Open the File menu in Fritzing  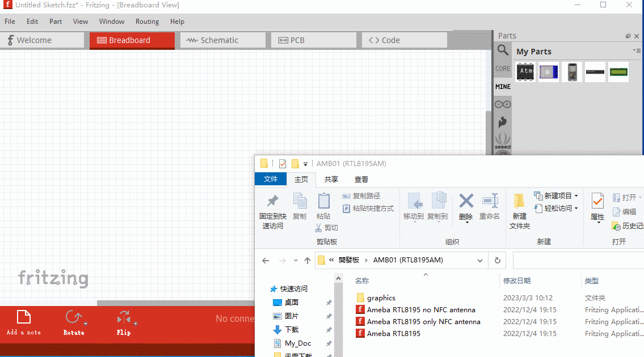[x=10, y=22]
